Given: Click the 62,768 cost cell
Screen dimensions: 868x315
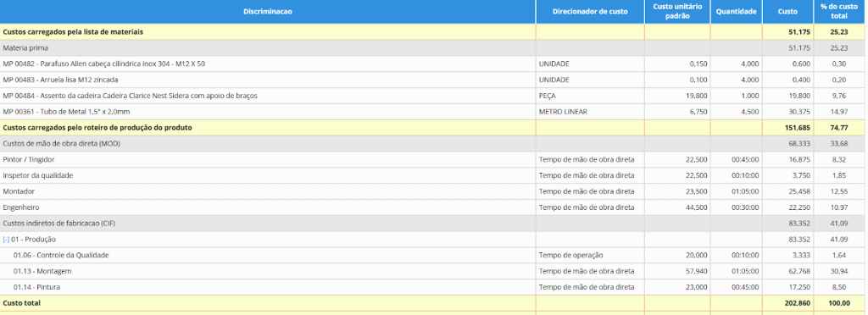Looking at the screenshot, I should pyautogui.click(x=787, y=271).
